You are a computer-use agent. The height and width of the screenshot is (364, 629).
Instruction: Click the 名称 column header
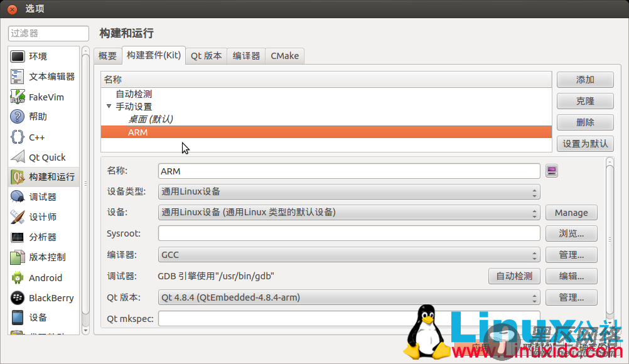[x=326, y=79]
